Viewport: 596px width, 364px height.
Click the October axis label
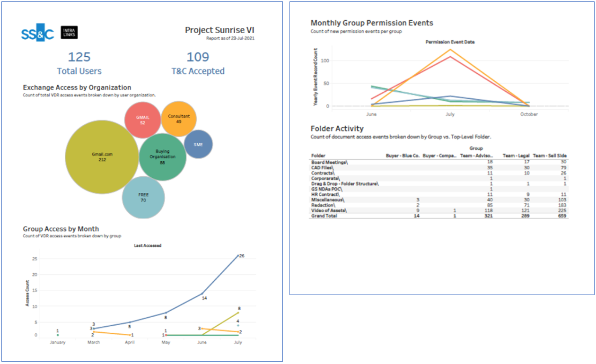pos(528,114)
